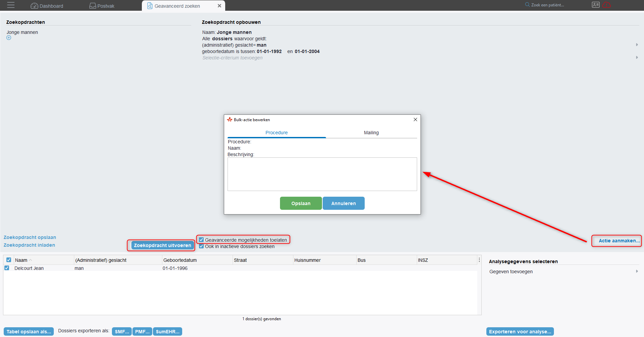Expand the geslacht criterion arrow
Screen dimensions: 644x337
(x=637, y=45)
